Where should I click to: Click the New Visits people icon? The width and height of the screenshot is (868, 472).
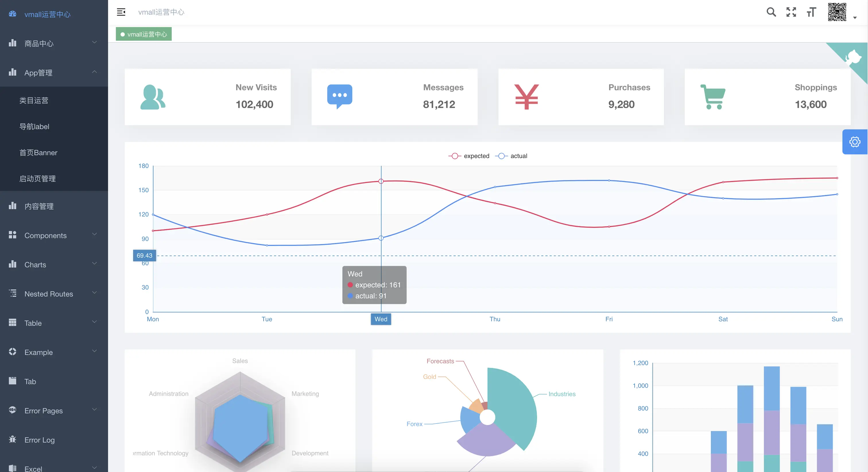[153, 97]
